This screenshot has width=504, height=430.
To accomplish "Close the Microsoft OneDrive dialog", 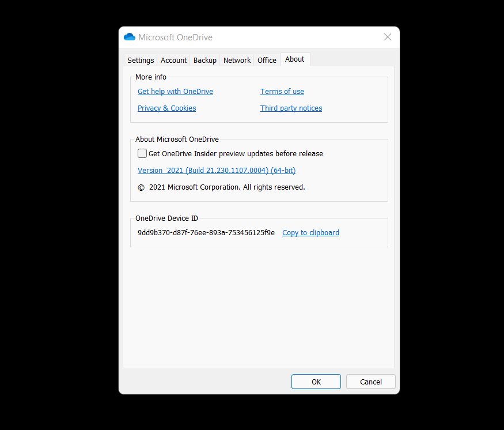I will (387, 37).
